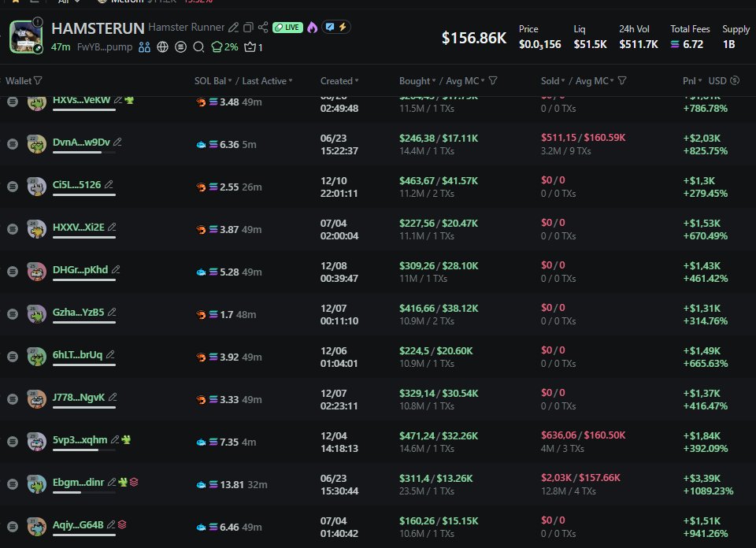Click the crown icon with count 1
The height and width of the screenshot is (548, 756).
coord(254,47)
